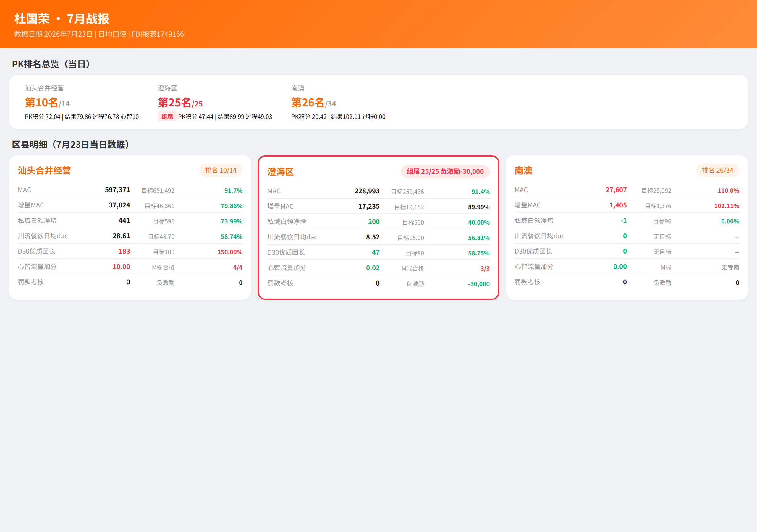The image size is (757, 532).
Task: Click 目标48.70 target value
Action: coord(161,237)
